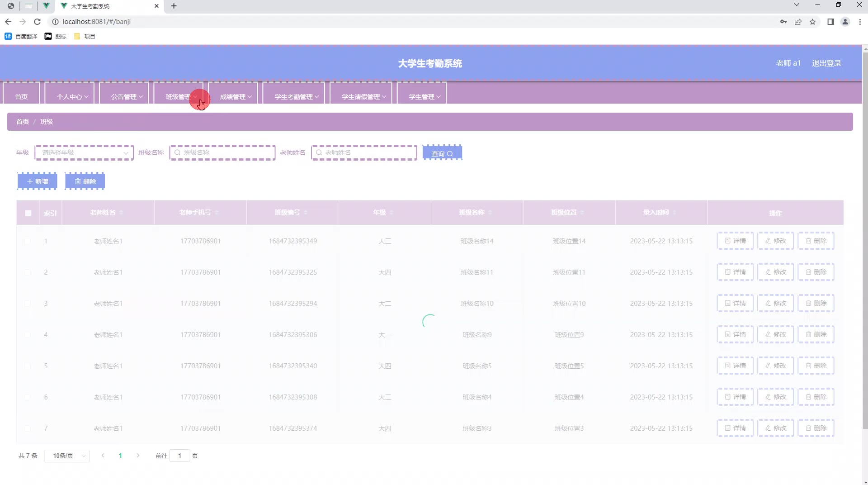Sort table by 班级编号 column arrows
The width and height of the screenshot is (868, 485).
point(306,213)
